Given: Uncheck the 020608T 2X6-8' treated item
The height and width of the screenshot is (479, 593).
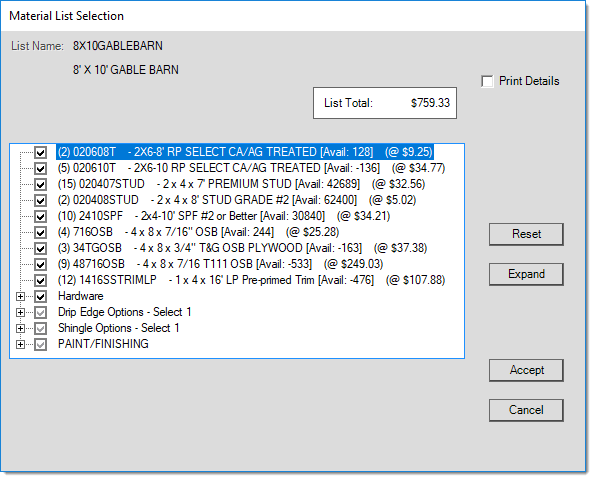Looking at the screenshot, I should point(40,152).
